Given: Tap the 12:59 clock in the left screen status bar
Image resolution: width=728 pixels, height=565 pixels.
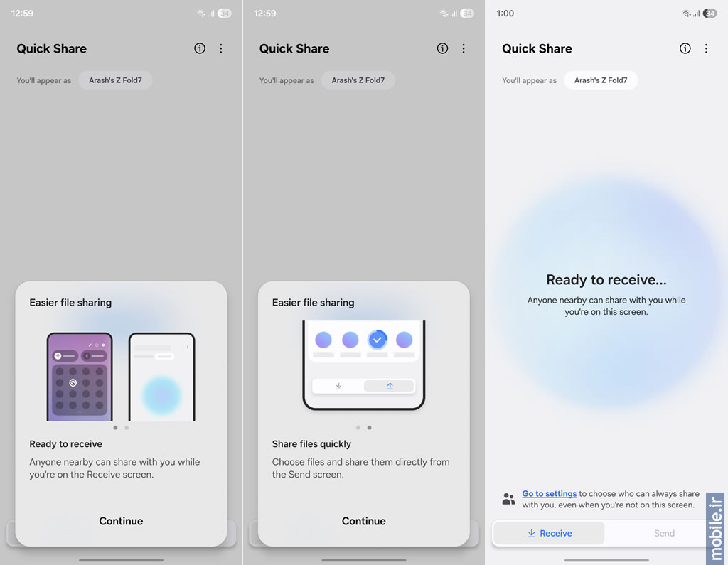Looking at the screenshot, I should (22, 14).
